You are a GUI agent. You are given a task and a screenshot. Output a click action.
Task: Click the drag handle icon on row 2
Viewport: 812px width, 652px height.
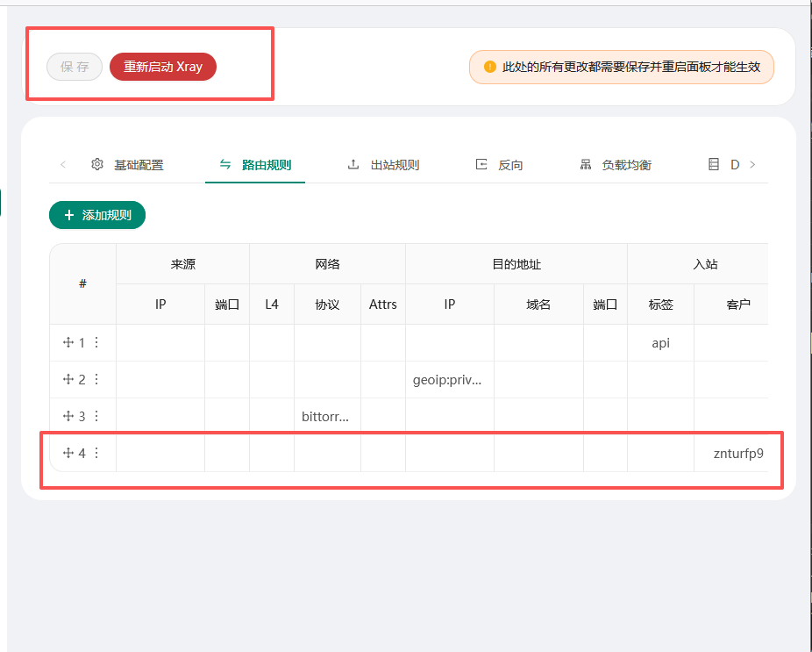68,380
